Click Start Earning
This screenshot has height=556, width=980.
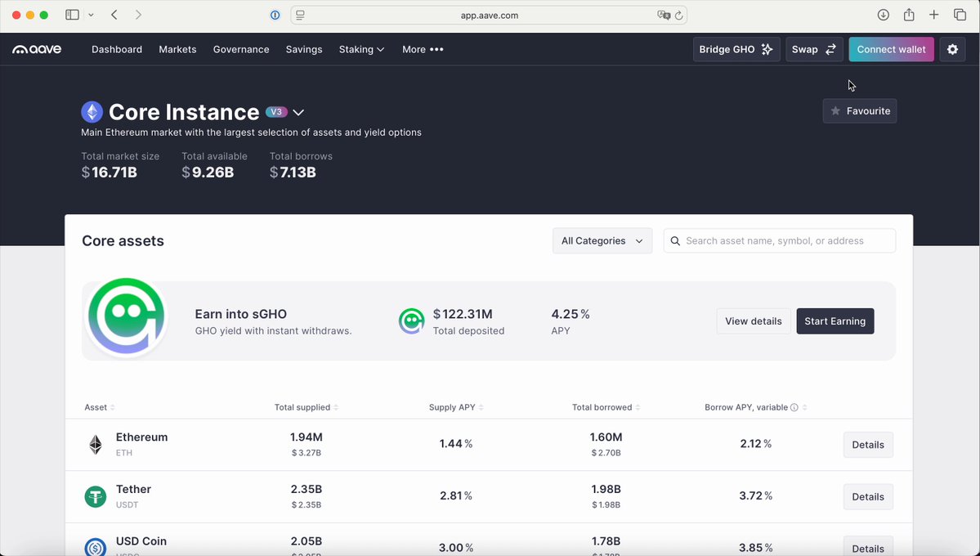pyautogui.click(x=835, y=321)
